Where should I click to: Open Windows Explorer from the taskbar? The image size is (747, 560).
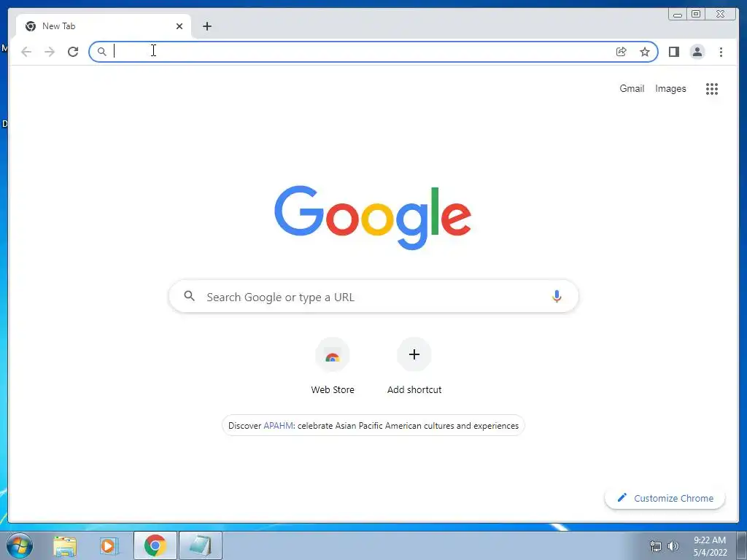[65, 546]
